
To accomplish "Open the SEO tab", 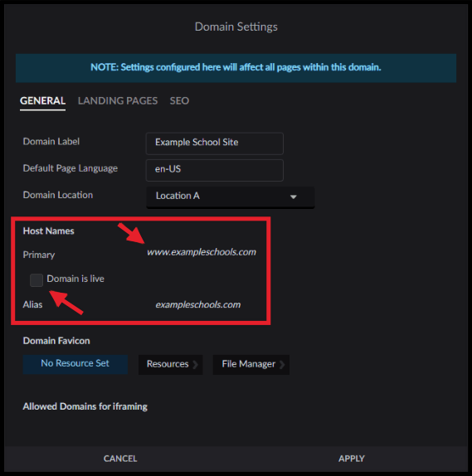I will [179, 101].
